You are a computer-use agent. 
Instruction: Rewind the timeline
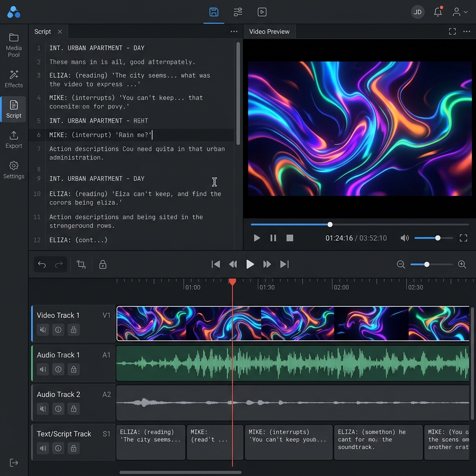tap(233, 264)
